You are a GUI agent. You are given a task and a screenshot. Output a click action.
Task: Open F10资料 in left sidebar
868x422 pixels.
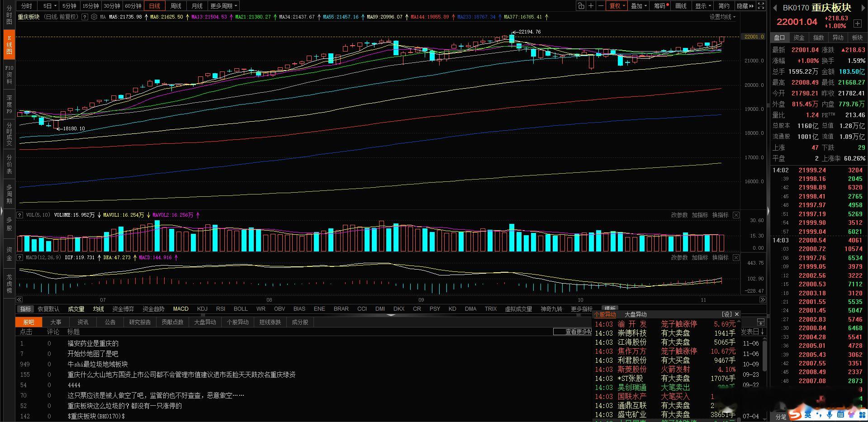pos(9,75)
